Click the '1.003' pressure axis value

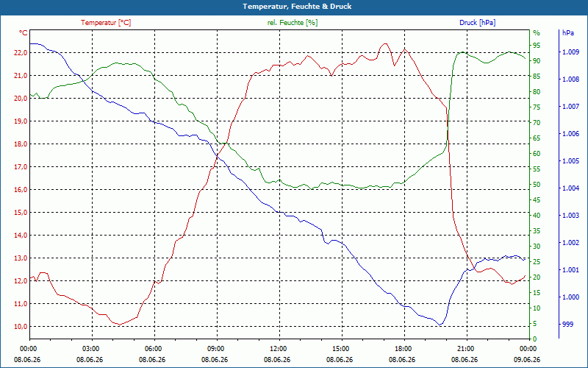pos(570,216)
